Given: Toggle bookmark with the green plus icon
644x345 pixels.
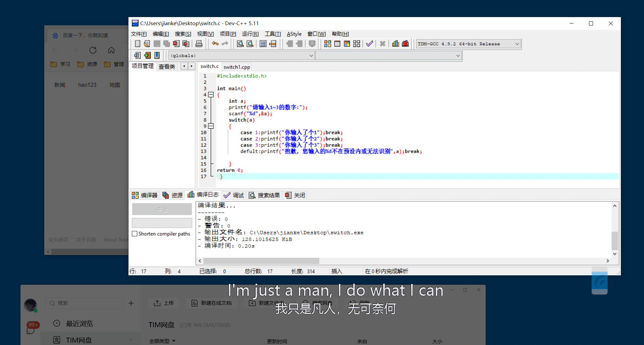Looking at the screenshot, I should click(147, 55).
